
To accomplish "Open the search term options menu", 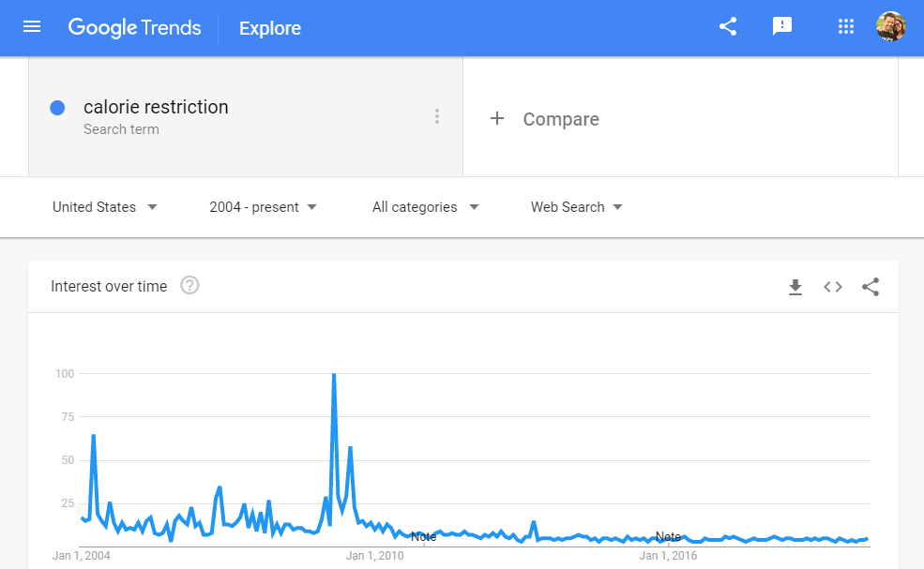I will [x=436, y=116].
